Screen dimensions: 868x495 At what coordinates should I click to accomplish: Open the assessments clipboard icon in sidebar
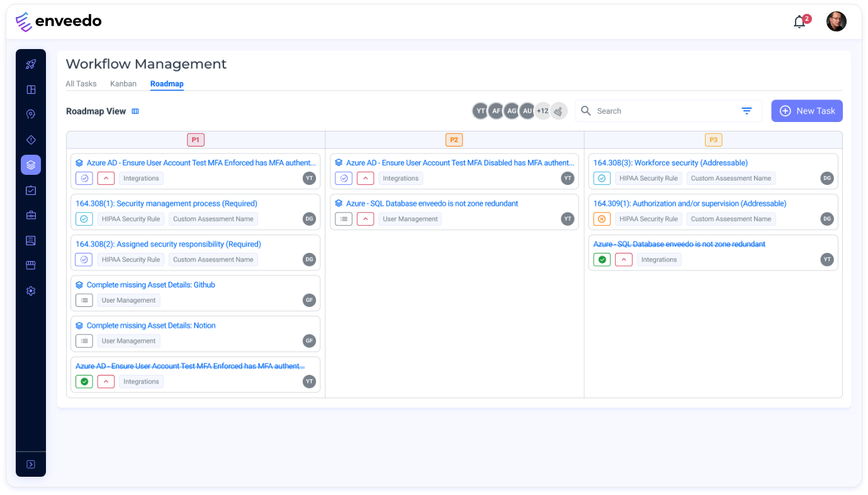(x=30, y=190)
